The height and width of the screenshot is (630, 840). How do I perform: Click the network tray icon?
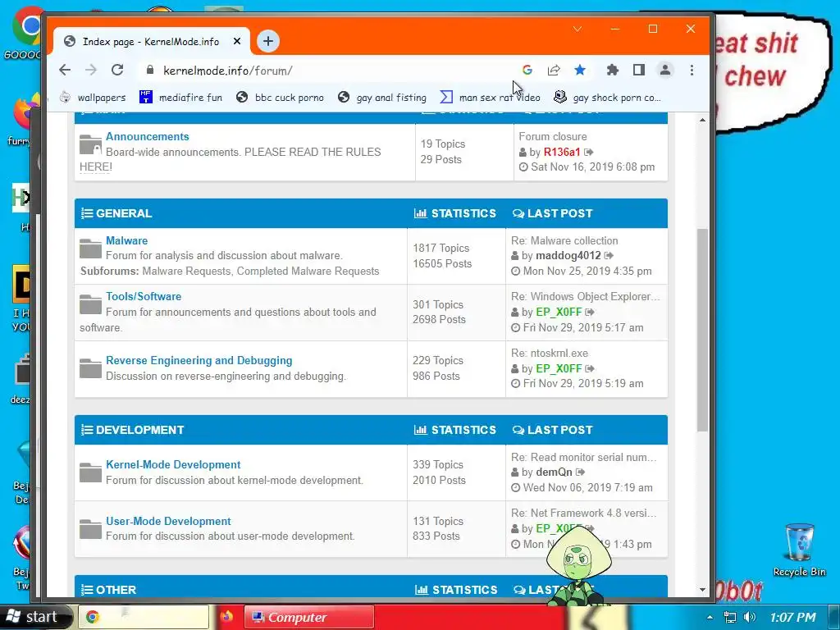729,617
